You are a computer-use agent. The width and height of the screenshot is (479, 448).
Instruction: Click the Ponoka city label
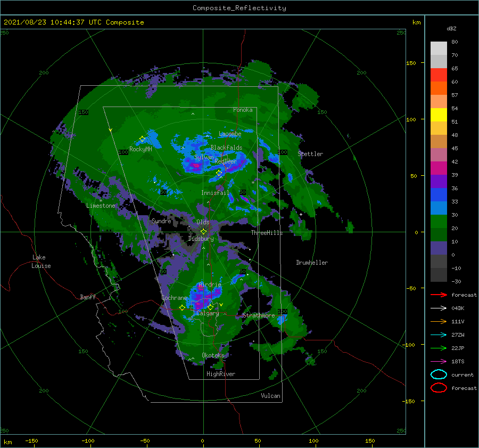(243, 110)
